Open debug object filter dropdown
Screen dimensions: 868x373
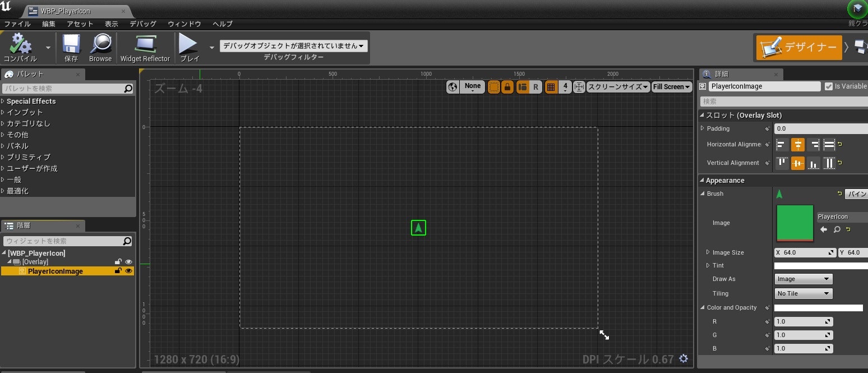click(294, 46)
